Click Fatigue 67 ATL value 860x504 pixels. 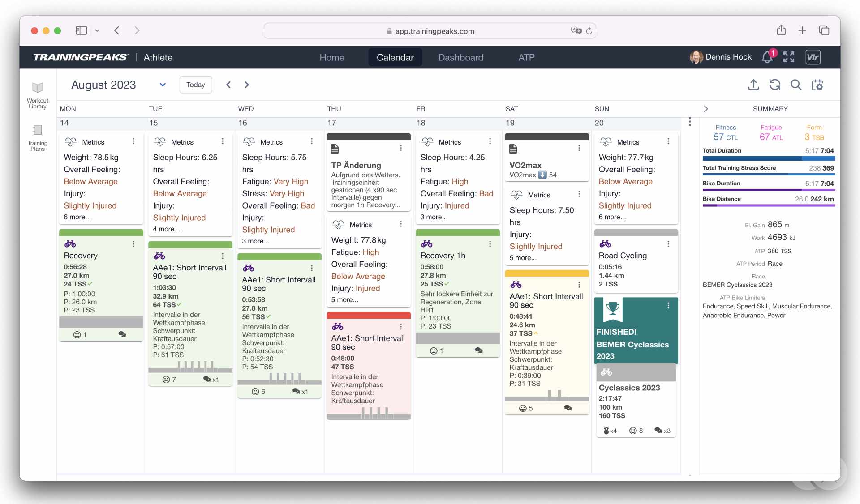pyautogui.click(x=771, y=137)
